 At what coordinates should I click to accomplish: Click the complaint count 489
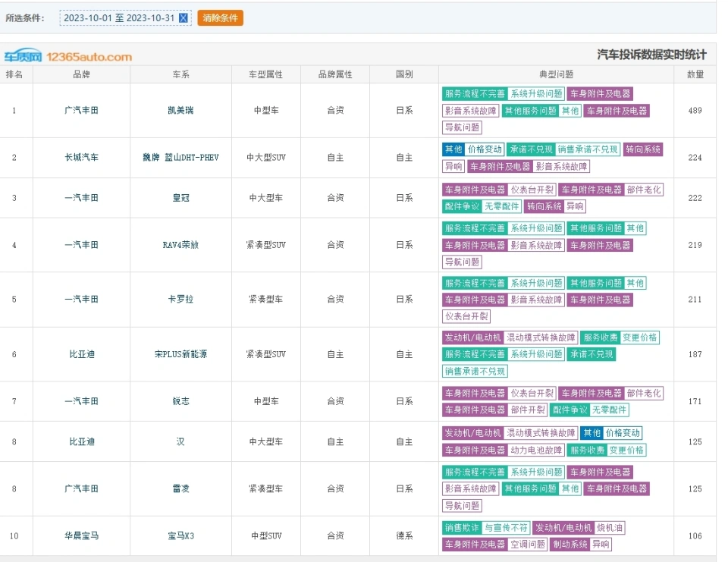695,111
